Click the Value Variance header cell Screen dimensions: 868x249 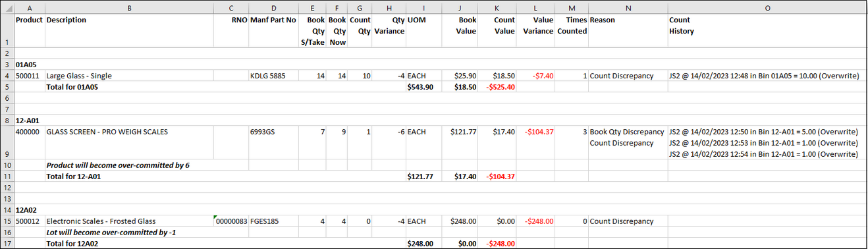click(536, 31)
